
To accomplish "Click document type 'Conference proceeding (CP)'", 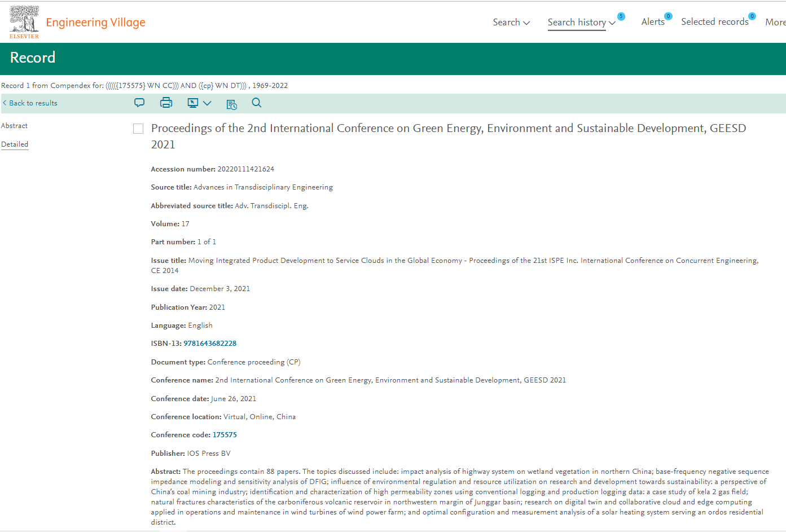I will point(254,362).
